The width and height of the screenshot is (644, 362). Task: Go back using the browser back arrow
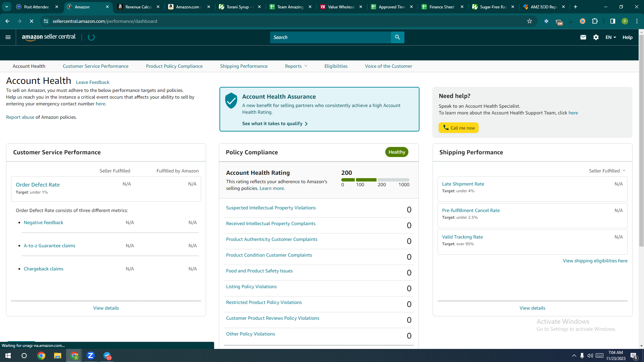(x=7, y=21)
